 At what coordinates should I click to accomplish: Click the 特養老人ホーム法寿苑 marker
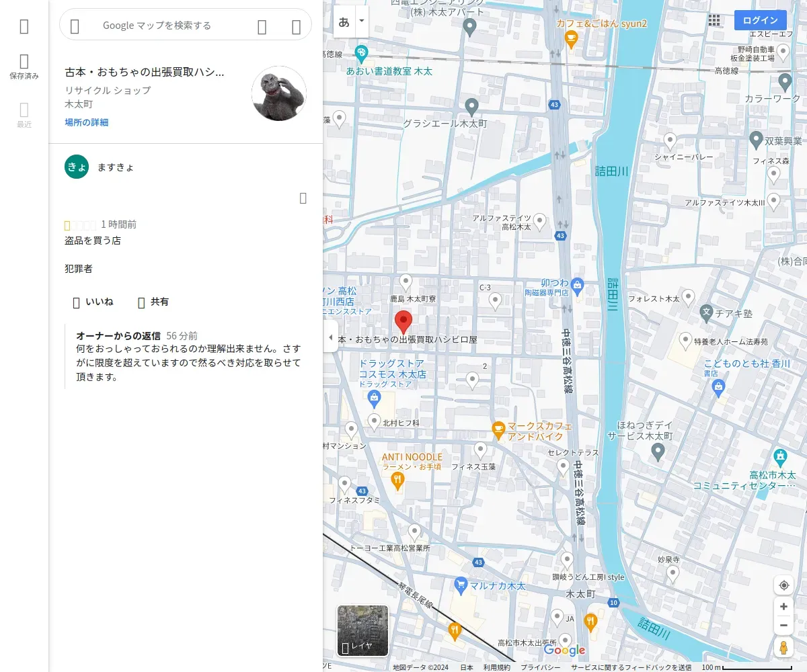click(686, 341)
